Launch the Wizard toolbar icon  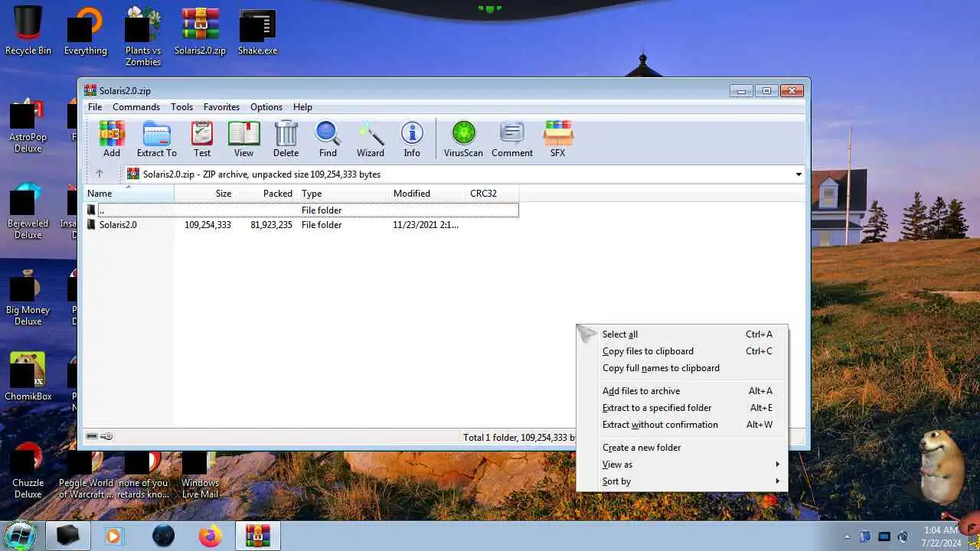pyautogui.click(x=370, y=139)
